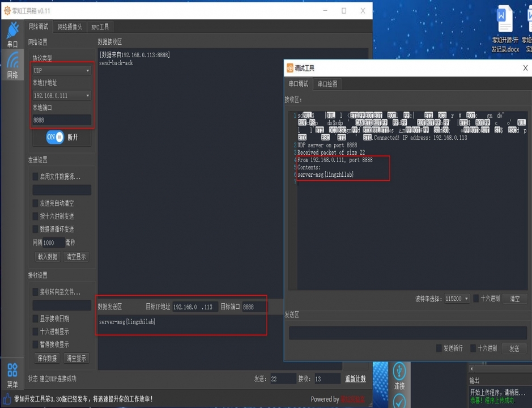Screen dimensions: 532x408
Task: Open the 串口 serial port tool in sidebar
Action: tap(12, 34)
